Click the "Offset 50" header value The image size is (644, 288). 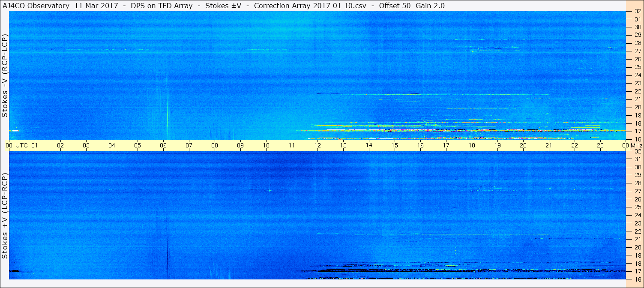(395, 6)
